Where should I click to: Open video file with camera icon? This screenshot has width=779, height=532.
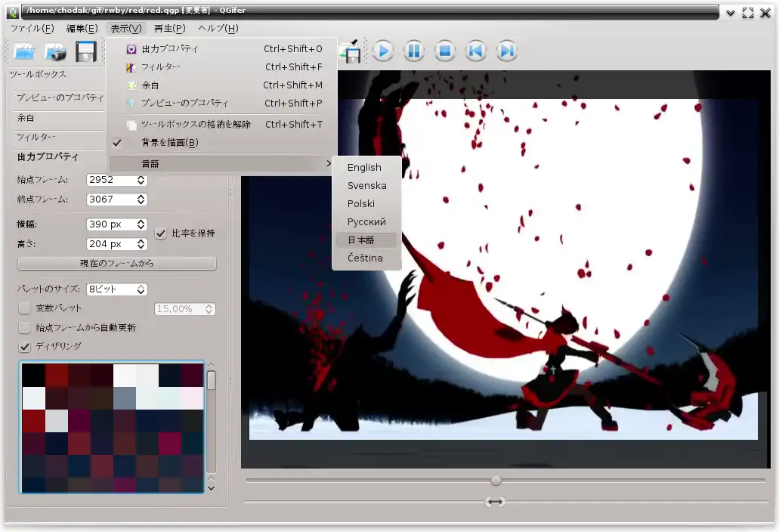click(x=56, y=52)
